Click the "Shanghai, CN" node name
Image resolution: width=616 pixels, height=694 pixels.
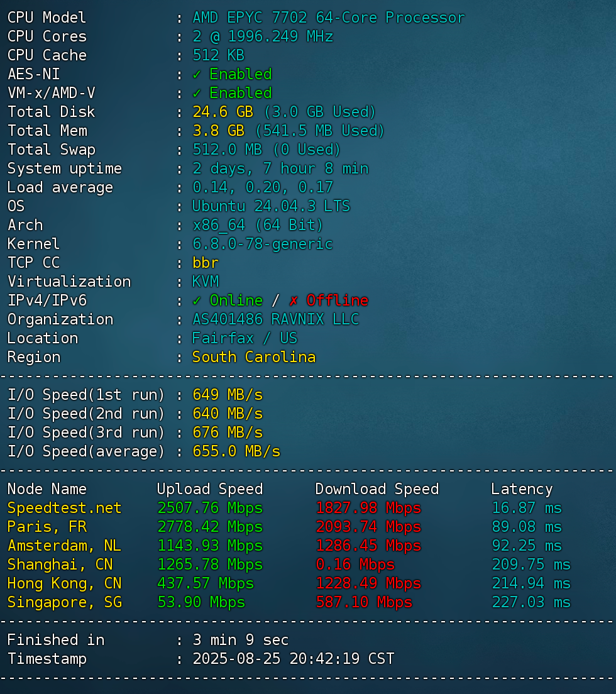(60, 565)
